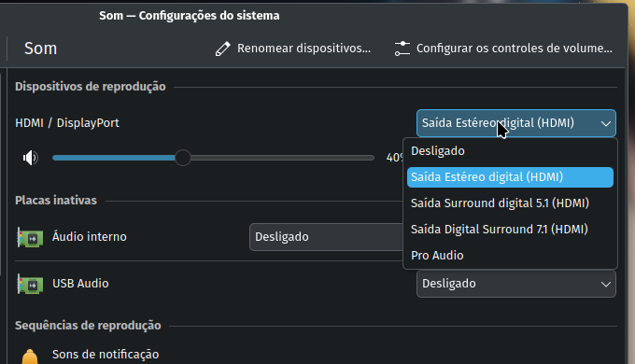Mute HDMI output via speaker icon
635x364 pixels.
pos(31,158)
